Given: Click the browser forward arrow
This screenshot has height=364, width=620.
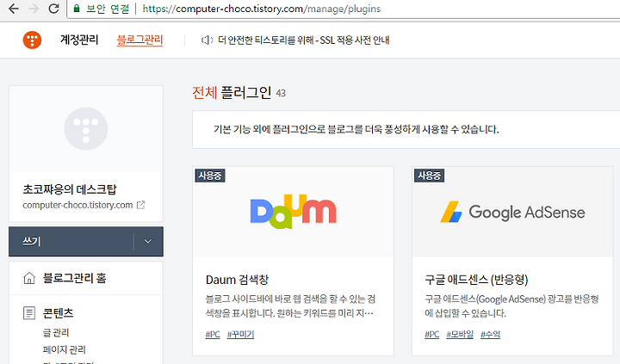Looking at the screenshot, I should (x=34, y=9).
